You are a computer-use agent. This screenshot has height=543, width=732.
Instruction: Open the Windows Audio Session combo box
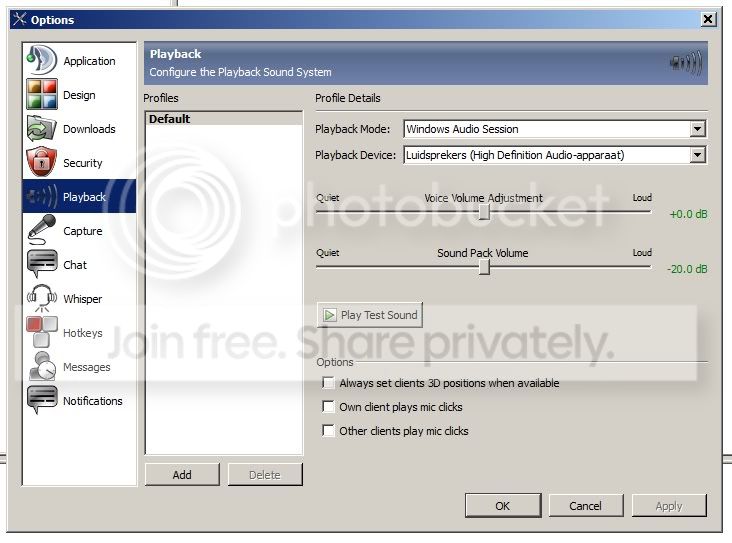[x=555, y=129]
